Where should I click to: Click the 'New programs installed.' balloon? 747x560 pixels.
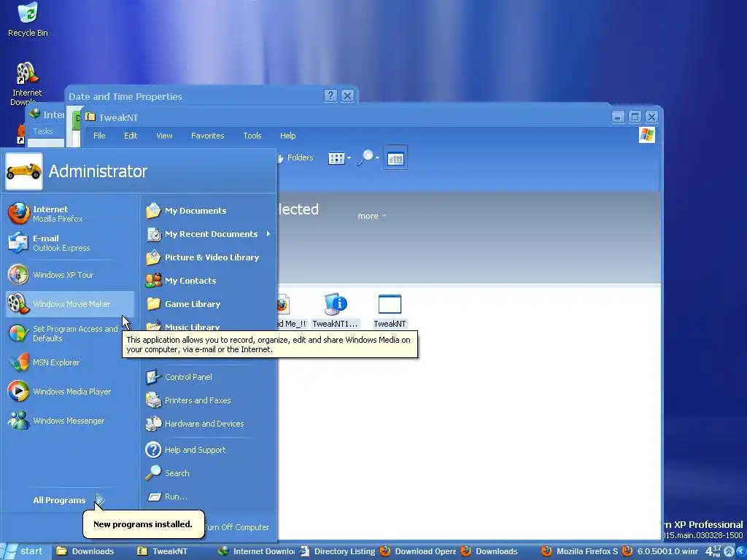143,524
